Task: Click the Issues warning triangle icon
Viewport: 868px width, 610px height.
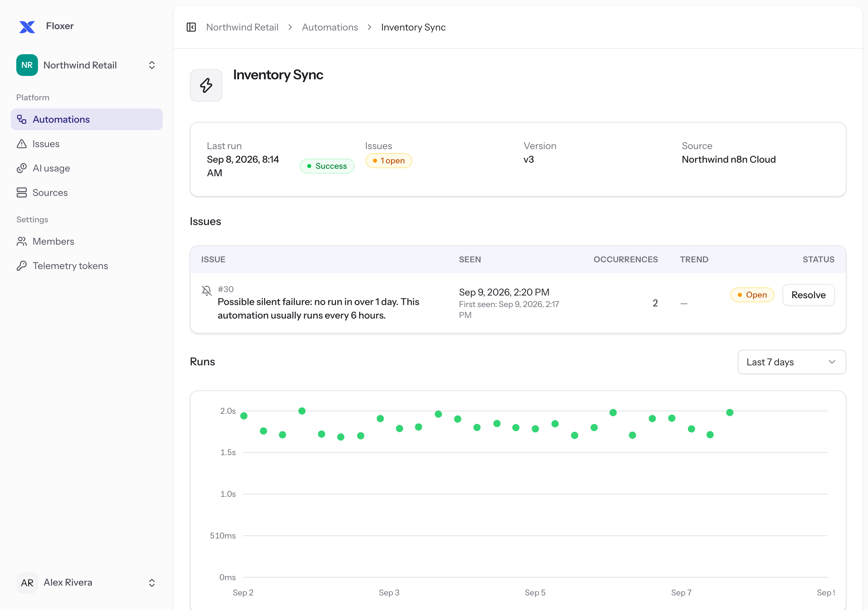Action: (x=22, y=144)
